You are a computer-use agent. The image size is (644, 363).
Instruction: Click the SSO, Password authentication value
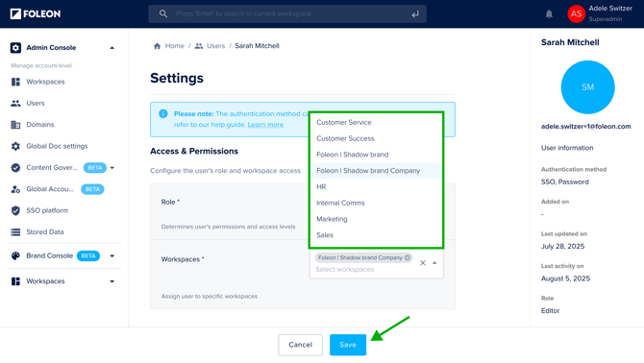click(x=565, y=181)
